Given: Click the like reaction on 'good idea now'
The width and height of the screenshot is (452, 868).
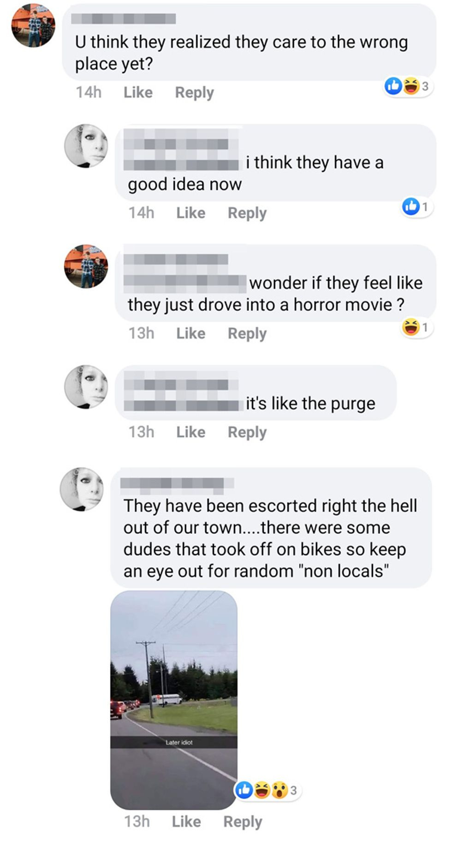Looking at the screenshot, I should [416, 207].
